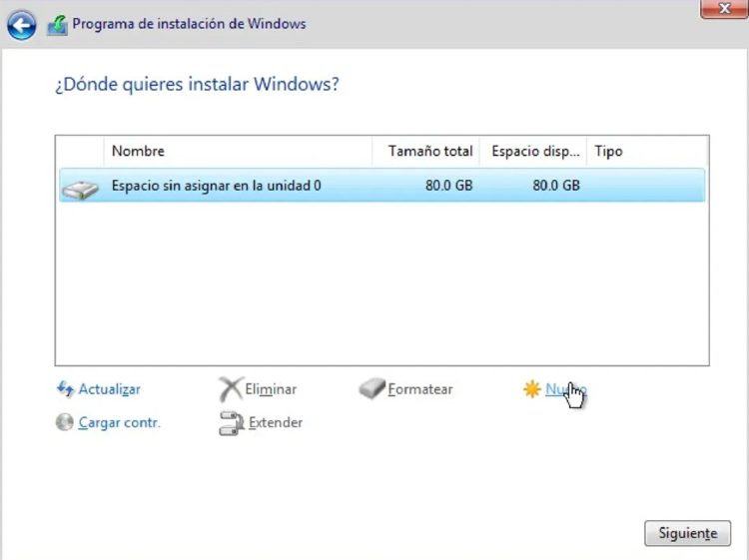Sort by the Nombre column header
749x560 pixels.
coord(139,152)
